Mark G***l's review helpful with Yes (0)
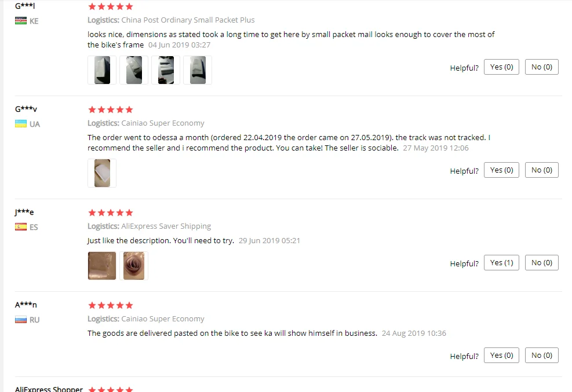This screenshot has width=572, height=392. point(501,67)
